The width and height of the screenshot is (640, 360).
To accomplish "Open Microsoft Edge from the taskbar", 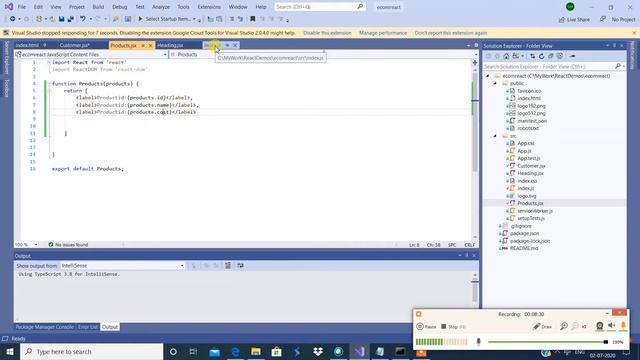I will 236,351.
